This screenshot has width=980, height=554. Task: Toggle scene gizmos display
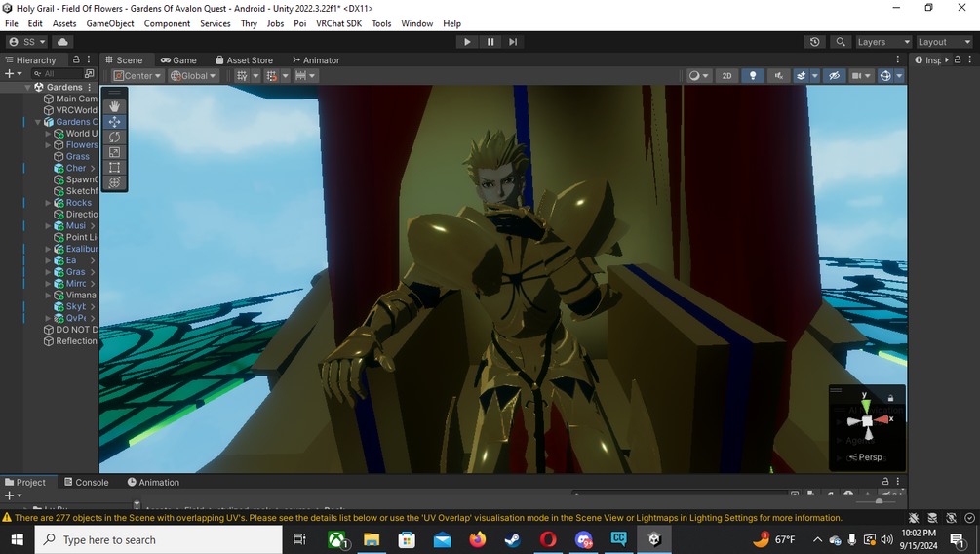[x=885, y=76]
